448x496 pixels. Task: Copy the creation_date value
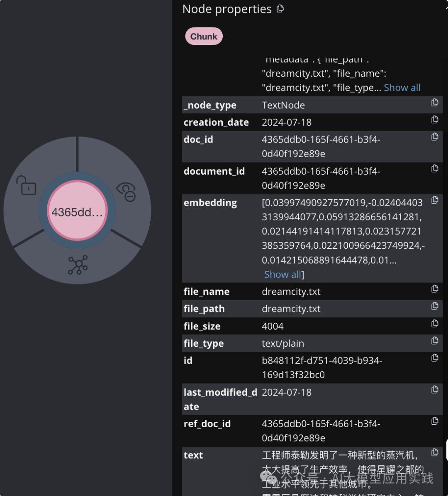[435, 119]
